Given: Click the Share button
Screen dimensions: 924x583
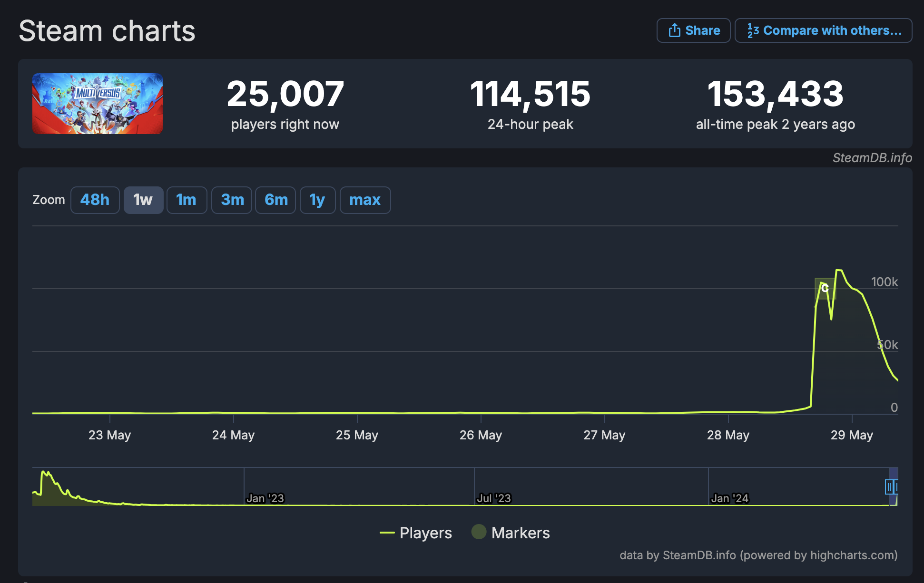Looking at the screenshot, I should [x=693, y=30].
